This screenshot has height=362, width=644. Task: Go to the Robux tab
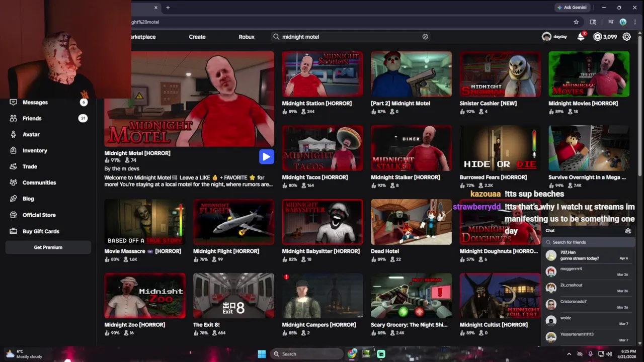(247, 37)
